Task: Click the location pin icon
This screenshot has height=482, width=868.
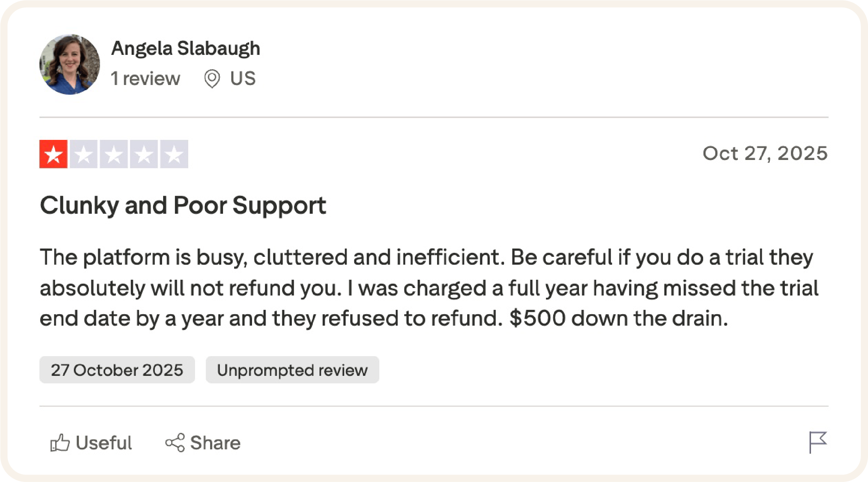Action: point(212,79)
